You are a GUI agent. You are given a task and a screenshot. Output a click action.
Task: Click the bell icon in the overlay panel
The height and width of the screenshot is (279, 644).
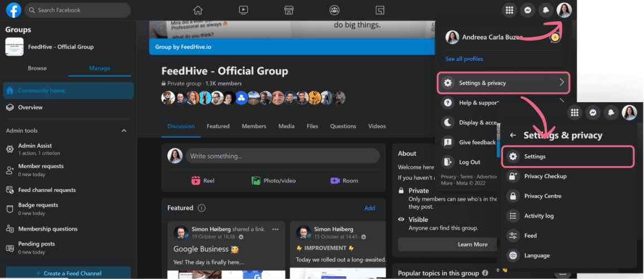coord(611,113)
